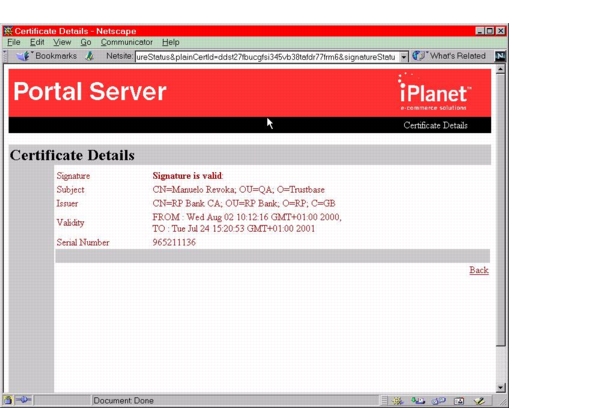The width and height of the screenshot is (610, 409).
Task: Close the Netscape window
Action: 501,31
